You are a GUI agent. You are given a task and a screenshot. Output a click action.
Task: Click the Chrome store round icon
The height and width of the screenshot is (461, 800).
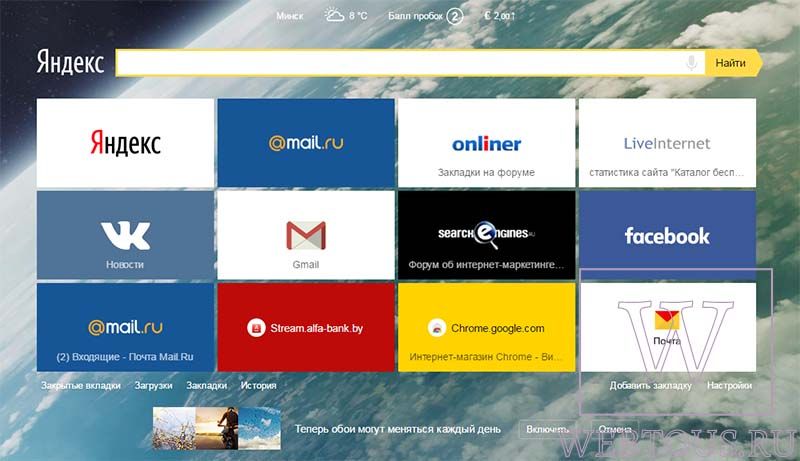tap(437, 328)
